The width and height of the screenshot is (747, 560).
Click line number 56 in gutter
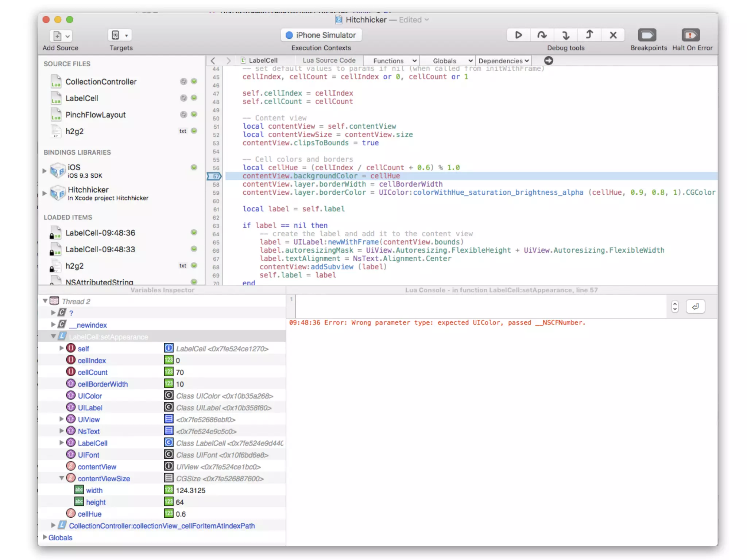point(216,168)
